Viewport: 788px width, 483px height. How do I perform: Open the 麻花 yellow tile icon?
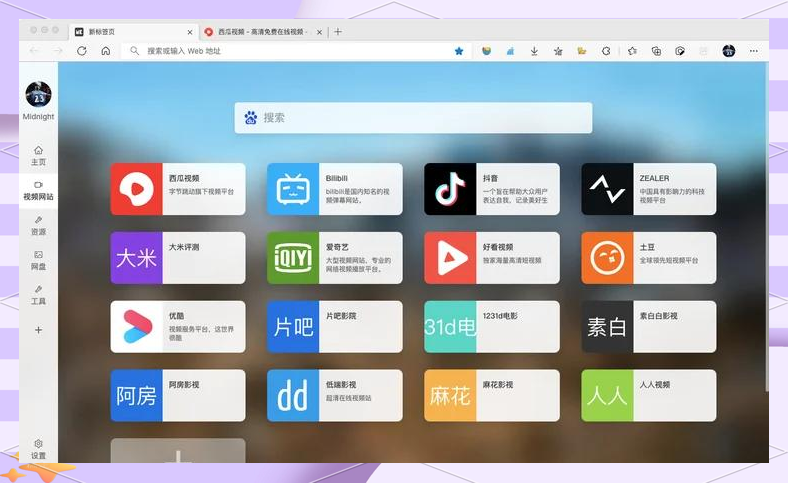tap(450, 396)
